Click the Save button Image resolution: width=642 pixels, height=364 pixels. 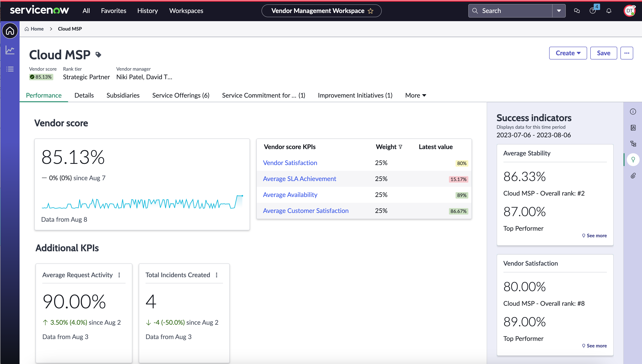pos(603,53)
